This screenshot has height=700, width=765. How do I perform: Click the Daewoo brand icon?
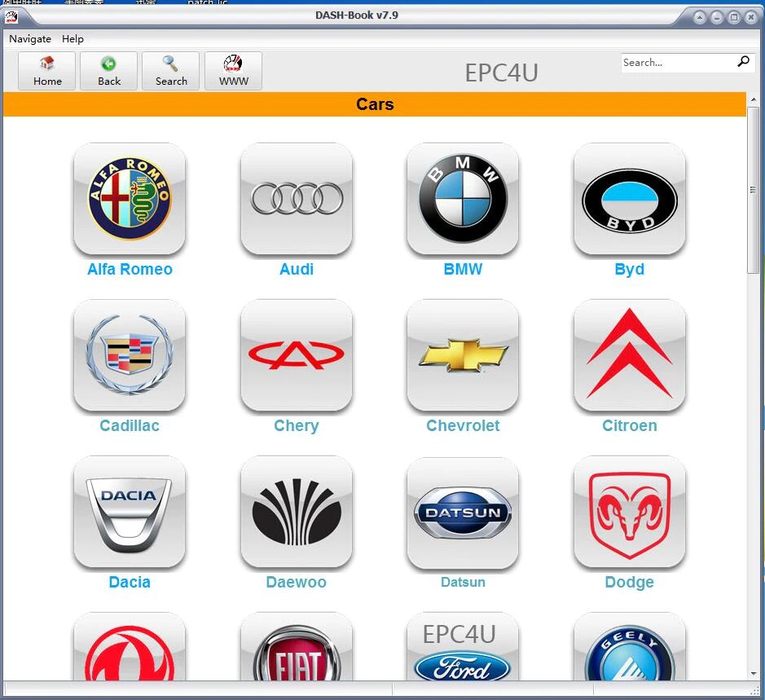(x=297, y=513)
